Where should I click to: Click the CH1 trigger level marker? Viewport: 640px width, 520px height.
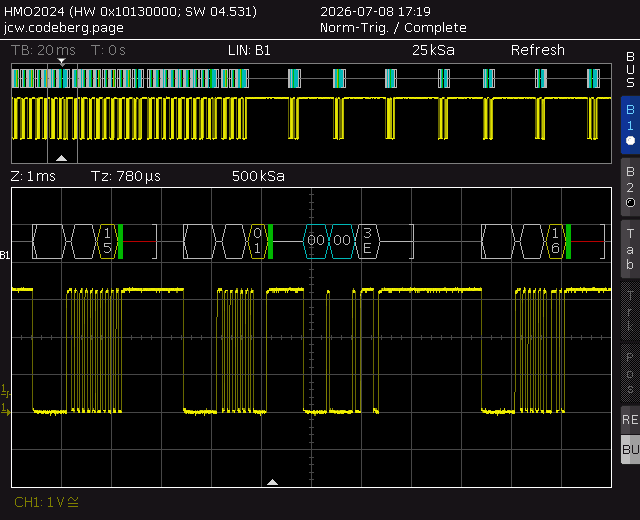point(5,391)
